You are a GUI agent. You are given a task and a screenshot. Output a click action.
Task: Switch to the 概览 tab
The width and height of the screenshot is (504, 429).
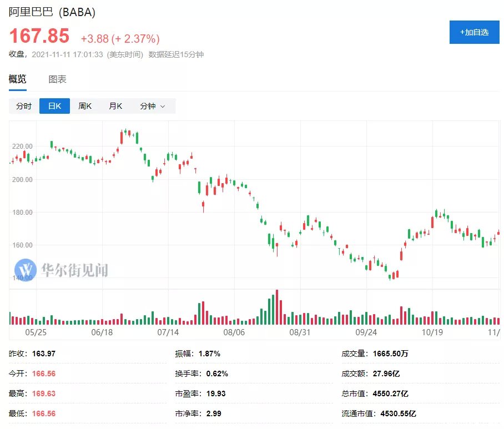pyautogui.click(x=17, y=79)
